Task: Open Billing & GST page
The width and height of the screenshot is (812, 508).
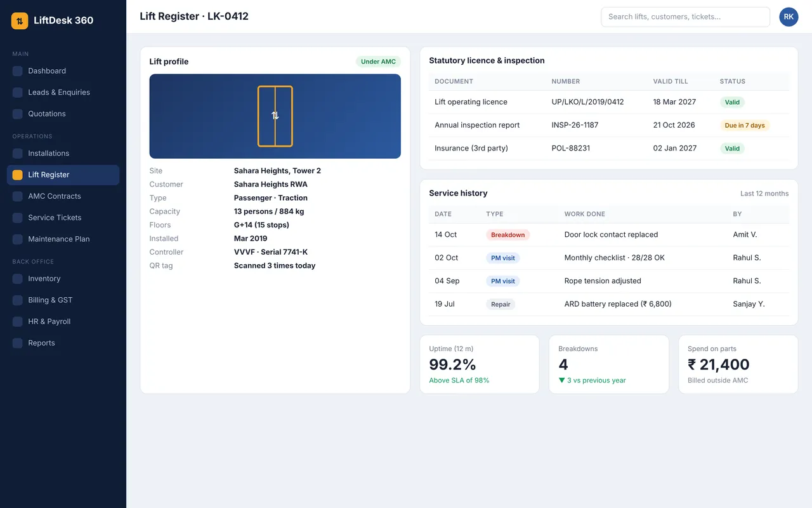Action: click(x=63, y=300)
